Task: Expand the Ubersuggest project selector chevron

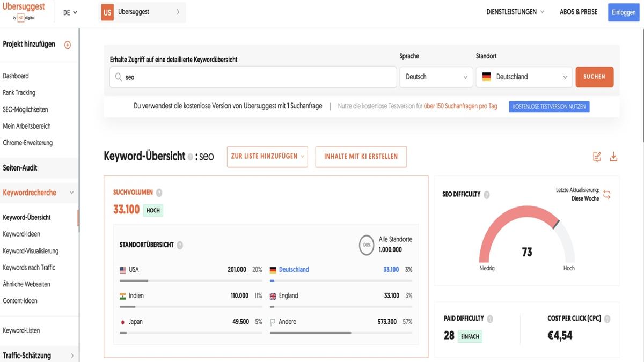Action: (178, 12)
